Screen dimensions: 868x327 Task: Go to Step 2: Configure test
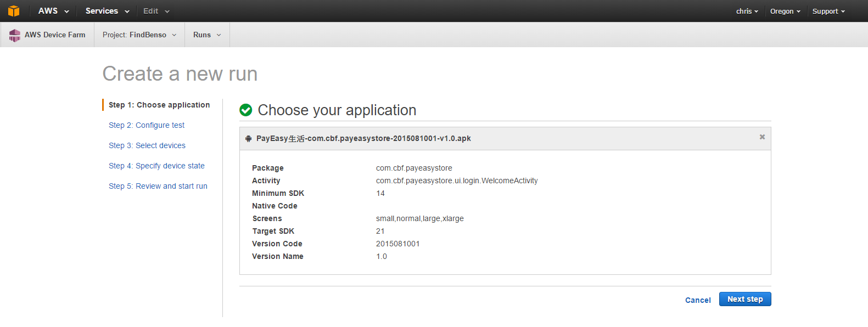pos(147,125)
